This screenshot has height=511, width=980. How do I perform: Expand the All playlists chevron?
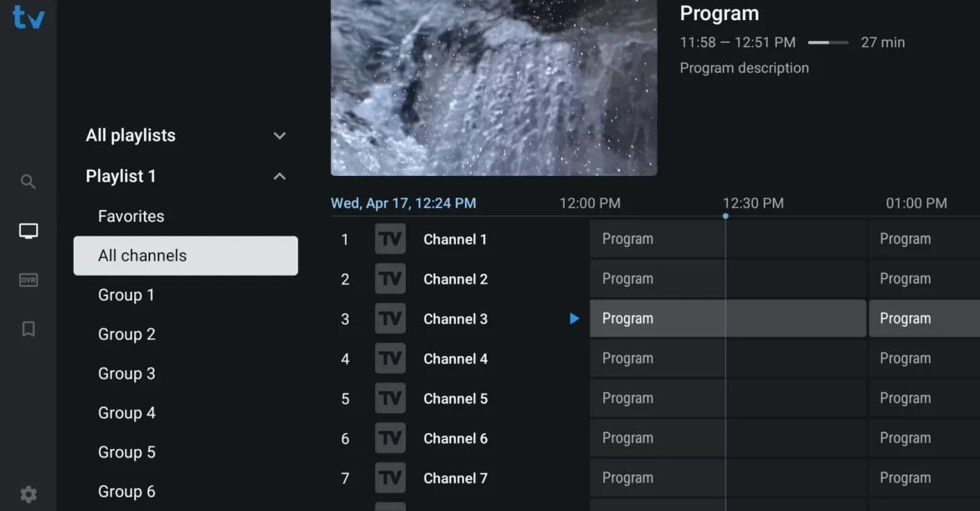280,136
